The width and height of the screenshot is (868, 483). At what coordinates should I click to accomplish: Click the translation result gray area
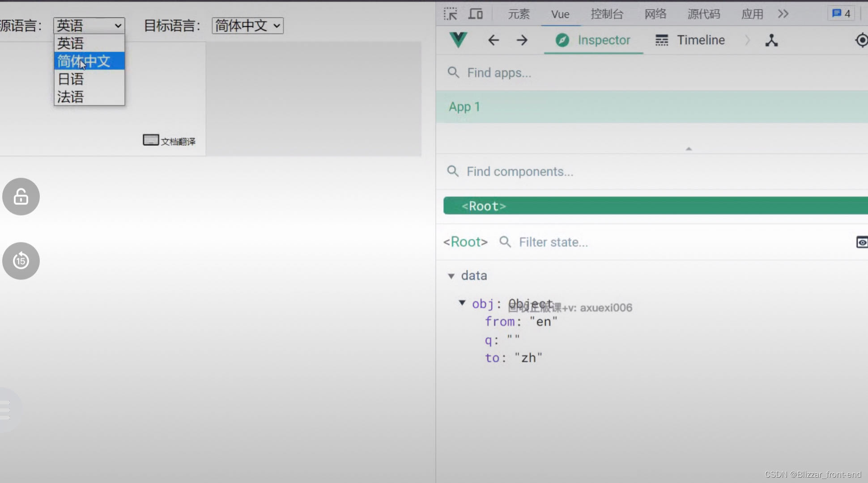coord(313,99)
